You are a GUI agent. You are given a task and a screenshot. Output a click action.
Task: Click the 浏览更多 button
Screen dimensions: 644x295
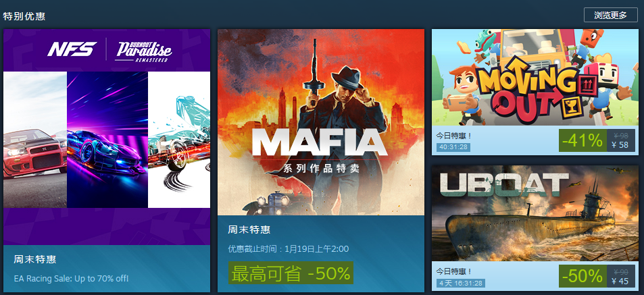(610, 15)
